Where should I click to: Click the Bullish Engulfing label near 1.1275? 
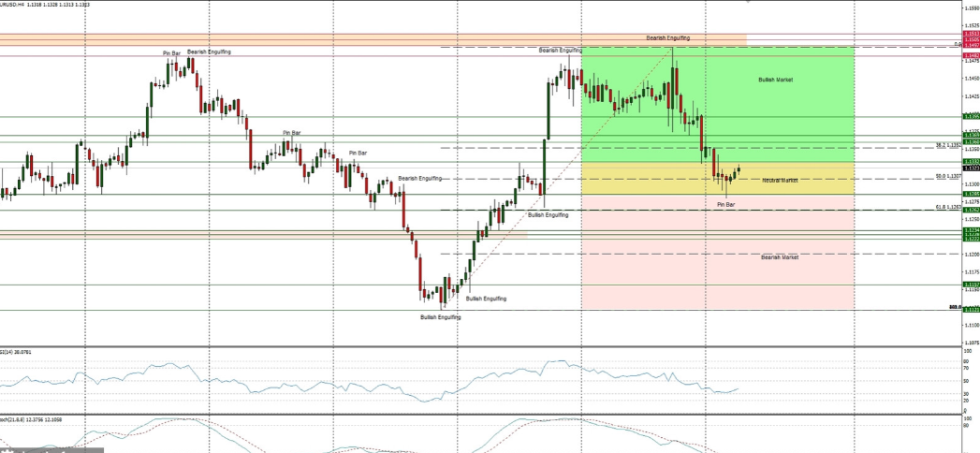tap(548, 215)
